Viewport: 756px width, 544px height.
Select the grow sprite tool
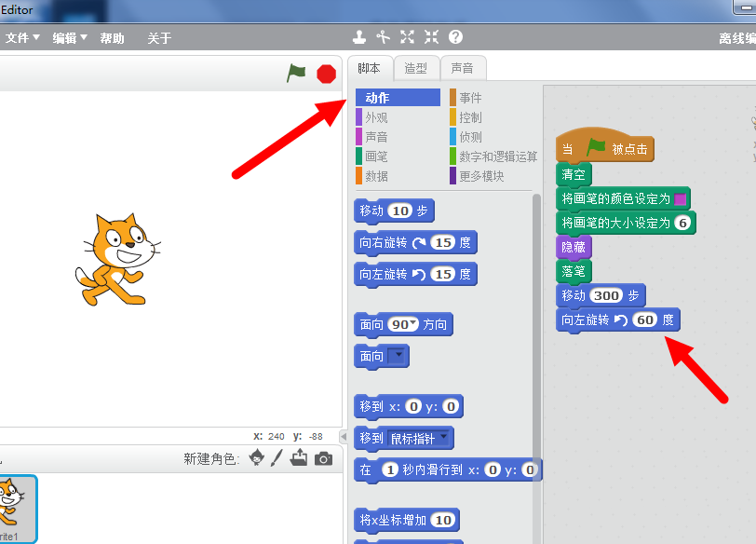[407, 37]
